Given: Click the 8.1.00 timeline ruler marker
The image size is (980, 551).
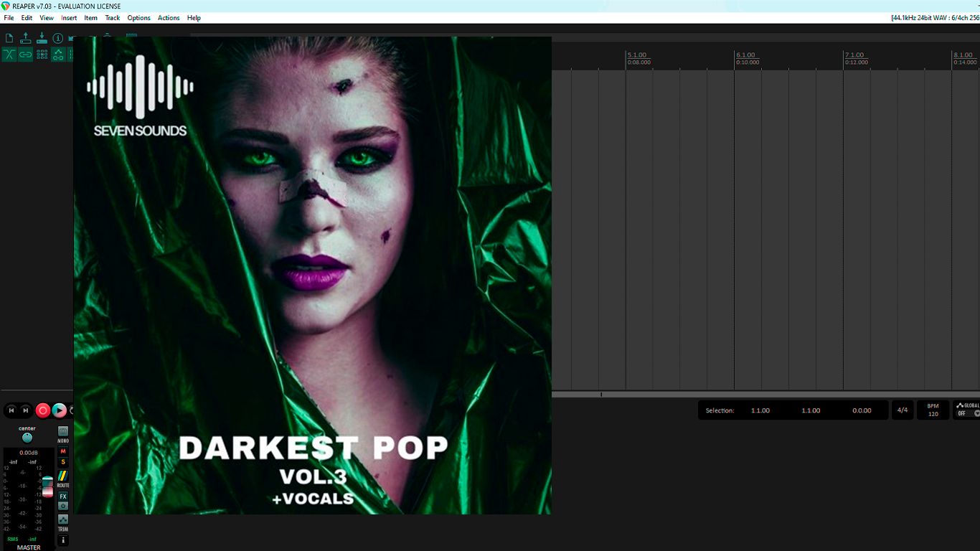Looking at the screenshot, I should 963,55.
